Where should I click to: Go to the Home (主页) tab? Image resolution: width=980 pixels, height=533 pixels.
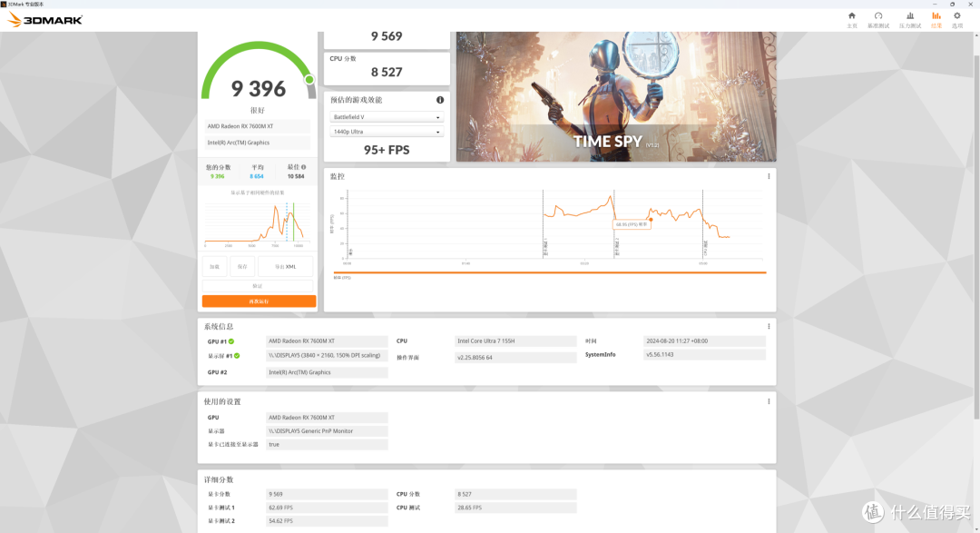coord(851,19)
